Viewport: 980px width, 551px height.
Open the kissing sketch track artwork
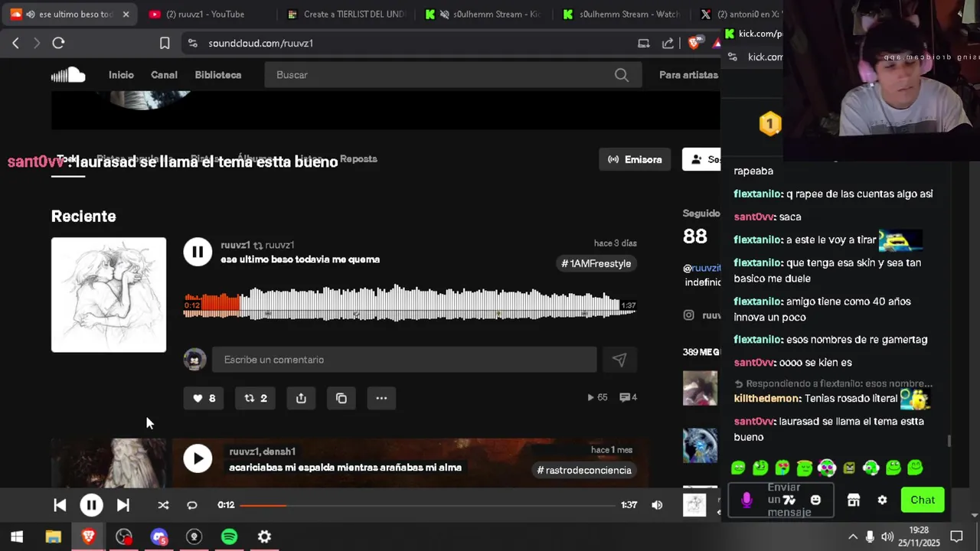click(x=109, y=295)
